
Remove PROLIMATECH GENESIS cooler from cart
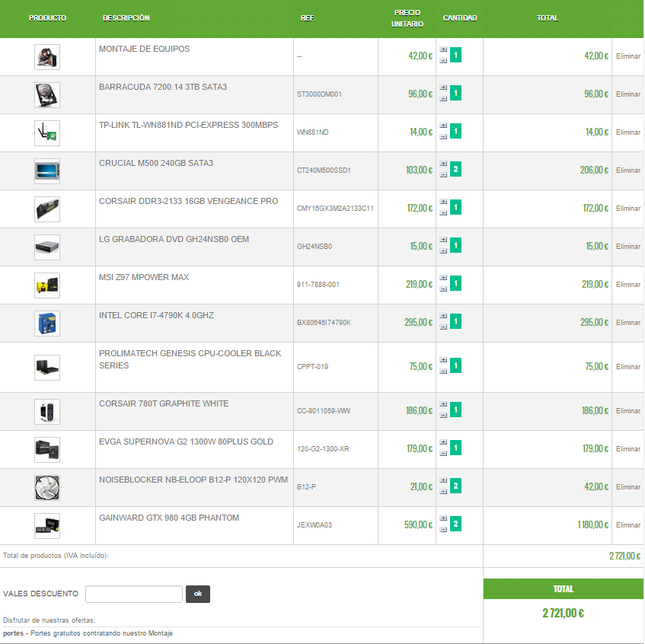(x=627, y=367)
